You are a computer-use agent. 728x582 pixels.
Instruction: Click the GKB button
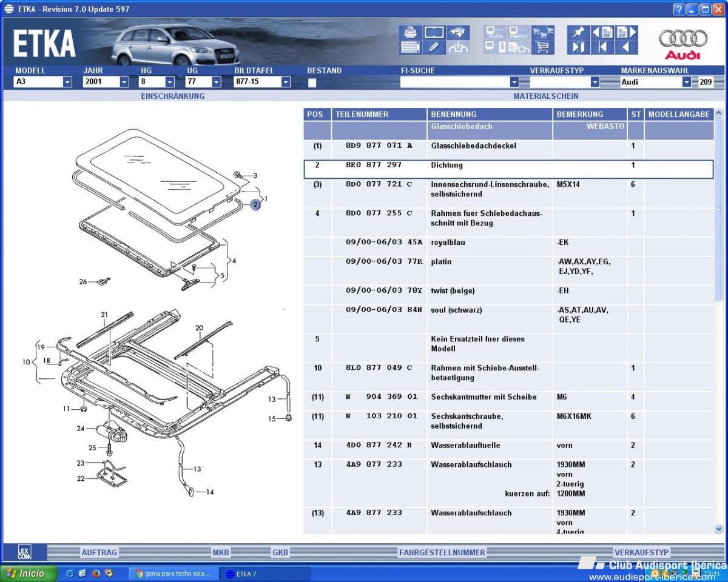tap(280, 552)
